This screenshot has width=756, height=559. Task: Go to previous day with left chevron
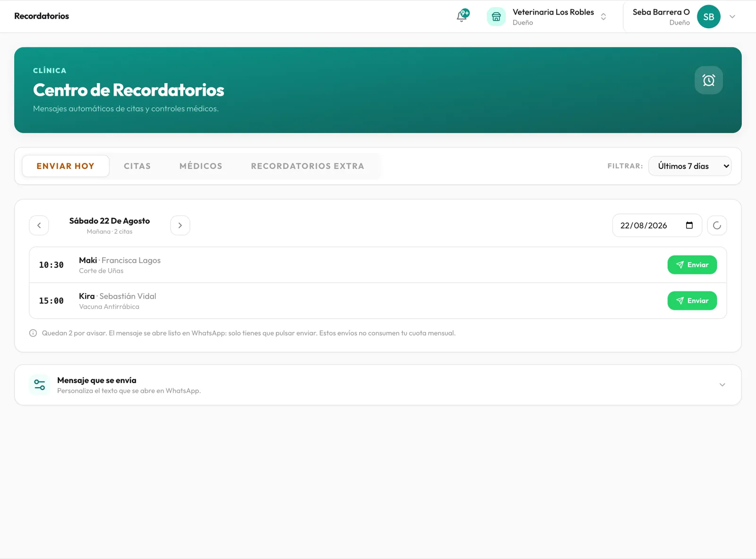point(39,226)
